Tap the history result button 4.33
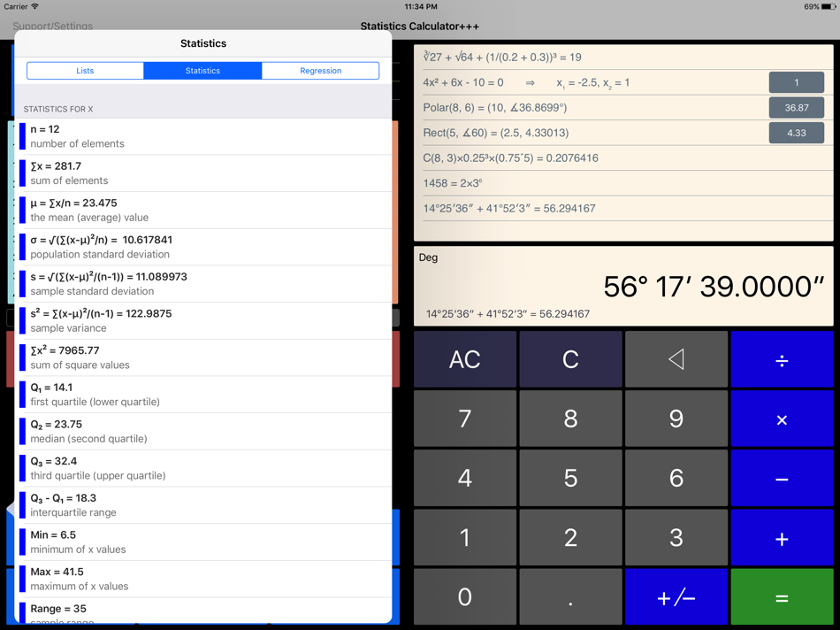 click(796, 133)
